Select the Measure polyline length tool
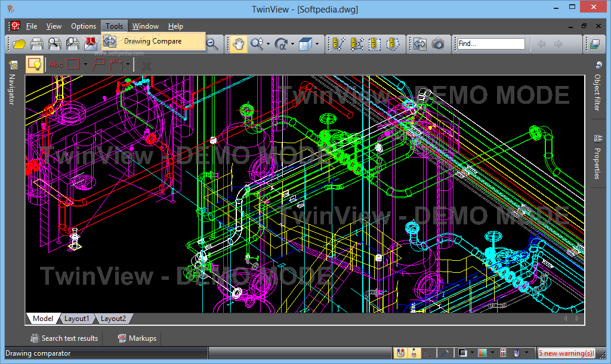Viewport: 611px width, 364px height. (x=357, y=44)
